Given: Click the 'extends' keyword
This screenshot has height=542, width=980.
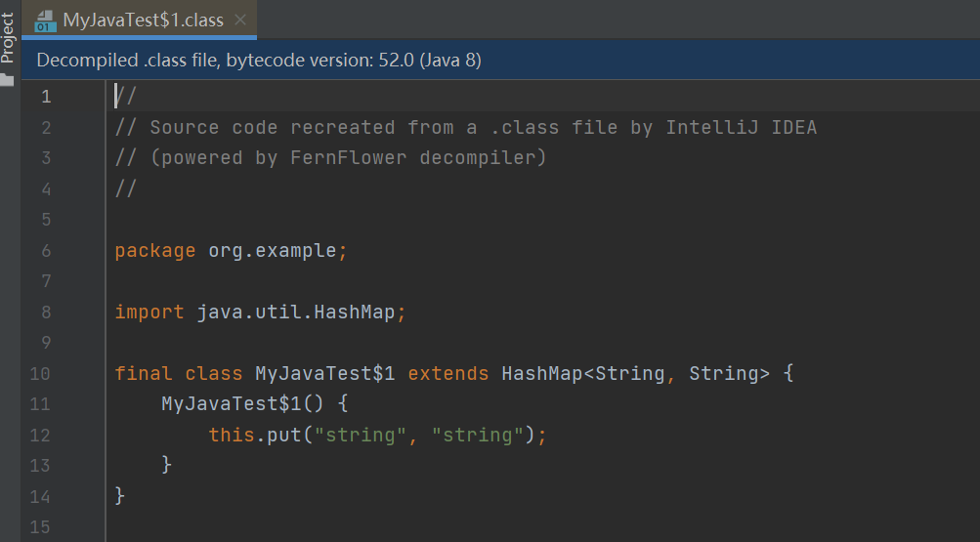Looking at the screenshot, I should [448, 373].
